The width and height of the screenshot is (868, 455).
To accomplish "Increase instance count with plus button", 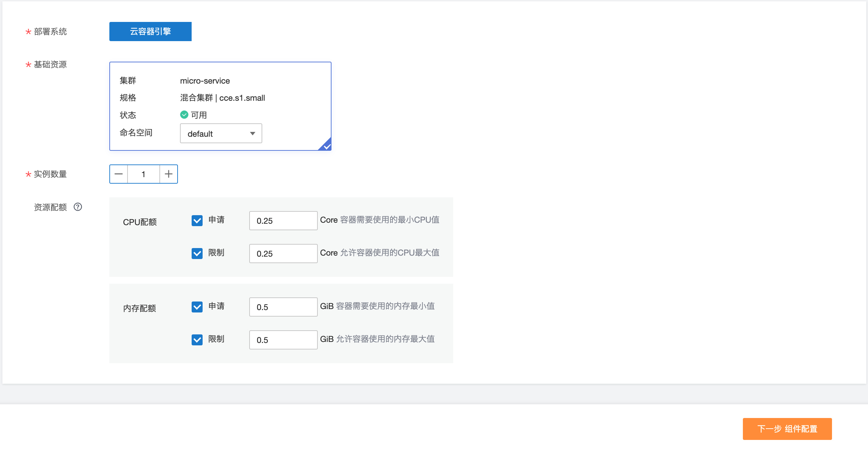I will (x=168, y=174).
